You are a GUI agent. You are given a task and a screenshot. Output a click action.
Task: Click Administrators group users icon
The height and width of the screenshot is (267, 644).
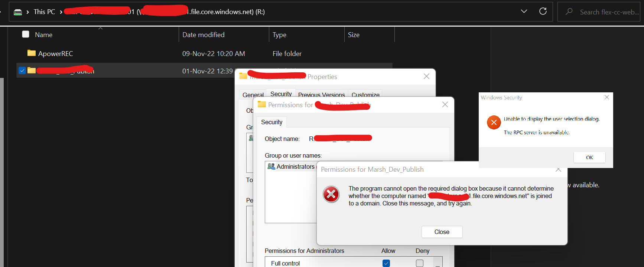click(x=271, y=167)
